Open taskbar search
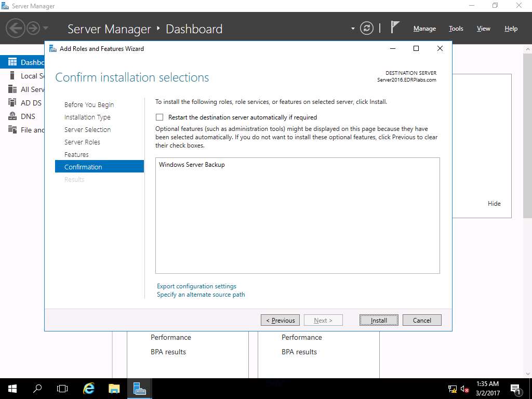This screenshot has height=399, width=532. coord(37,389)
